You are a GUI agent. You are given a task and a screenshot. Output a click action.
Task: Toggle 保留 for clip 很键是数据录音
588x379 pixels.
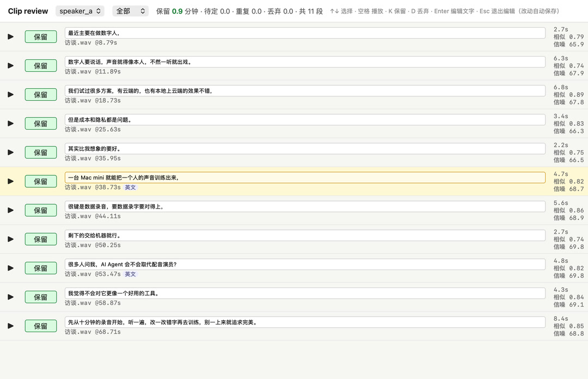point(41,210)
